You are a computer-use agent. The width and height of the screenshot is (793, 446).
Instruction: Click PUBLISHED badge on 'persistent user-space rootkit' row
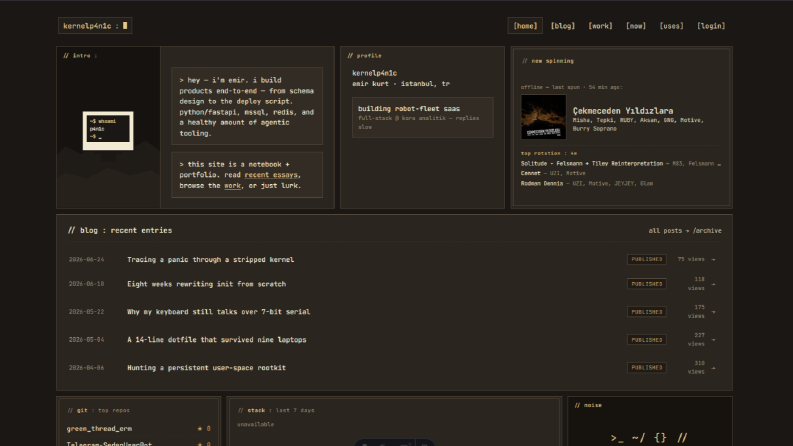[646, 368]
